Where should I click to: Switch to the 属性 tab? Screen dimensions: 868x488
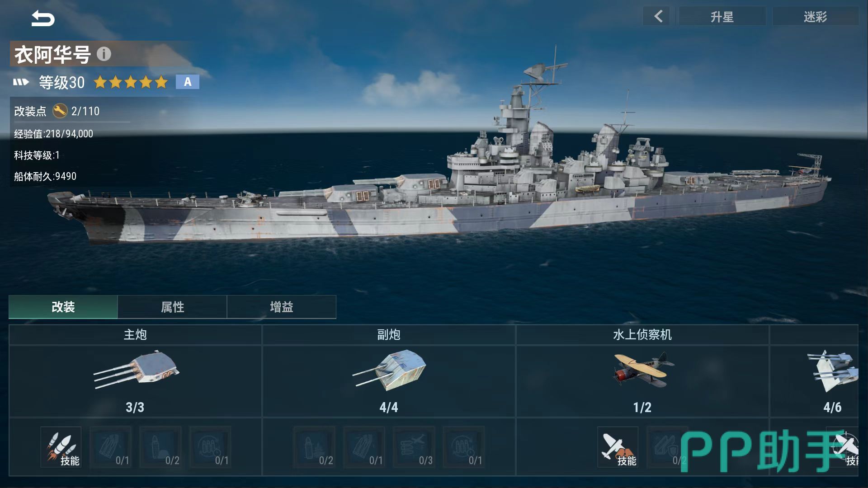(172, 307)
